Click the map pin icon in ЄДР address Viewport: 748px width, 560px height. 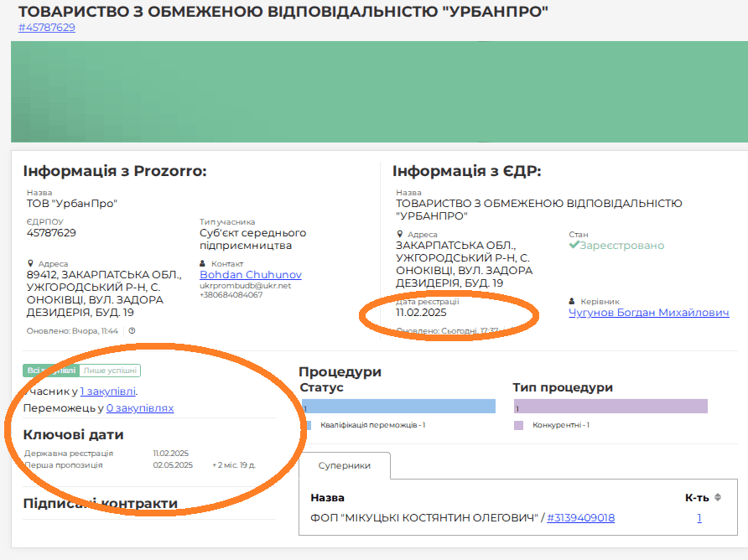399,235
